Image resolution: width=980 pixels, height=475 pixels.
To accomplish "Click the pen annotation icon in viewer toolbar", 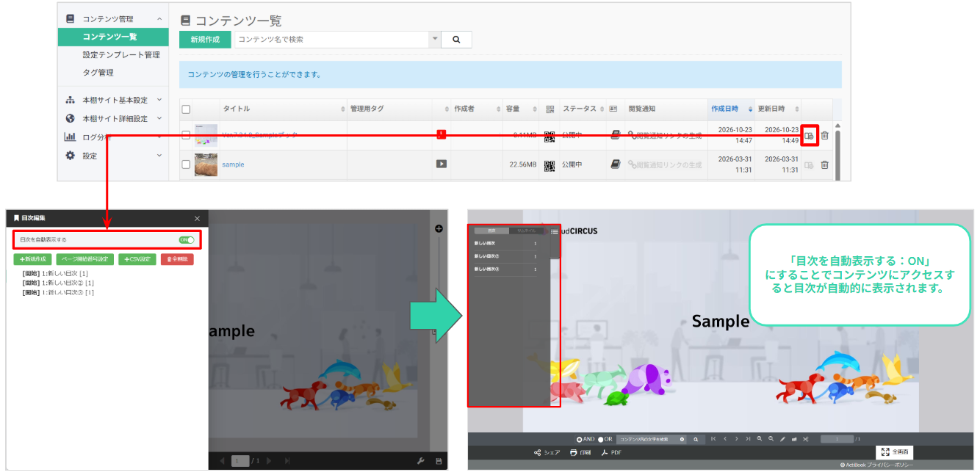I will coord(782,439).
